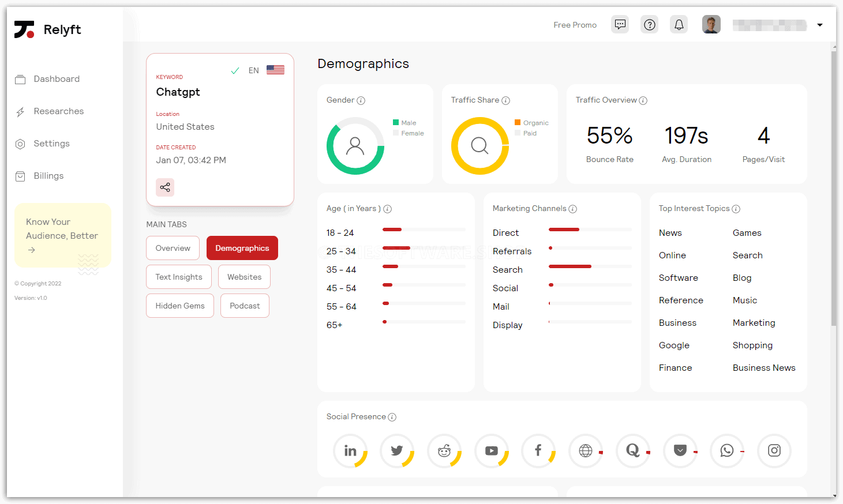Select the WhatsApp social presence icon
This screenshot has height=504, width=843.
tap(727, 451)
